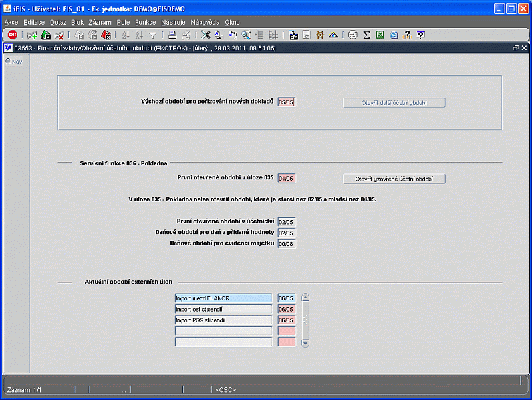The width and height of the screenshot is (532, 400).
Task: Click the boxed question mark help icon
Action: point(421,35)
